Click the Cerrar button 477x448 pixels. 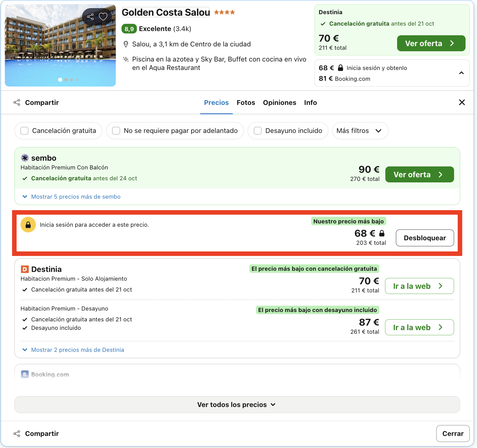coord(453,434)
